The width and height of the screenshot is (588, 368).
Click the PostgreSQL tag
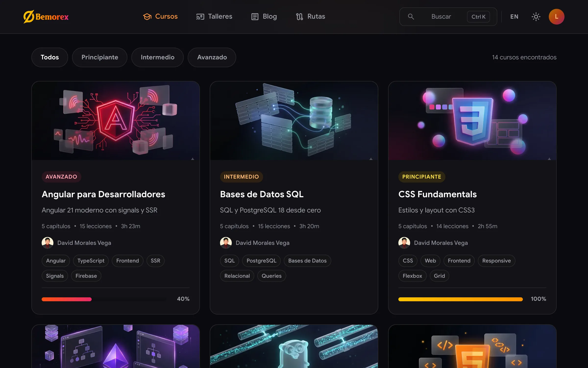point(261,261)
